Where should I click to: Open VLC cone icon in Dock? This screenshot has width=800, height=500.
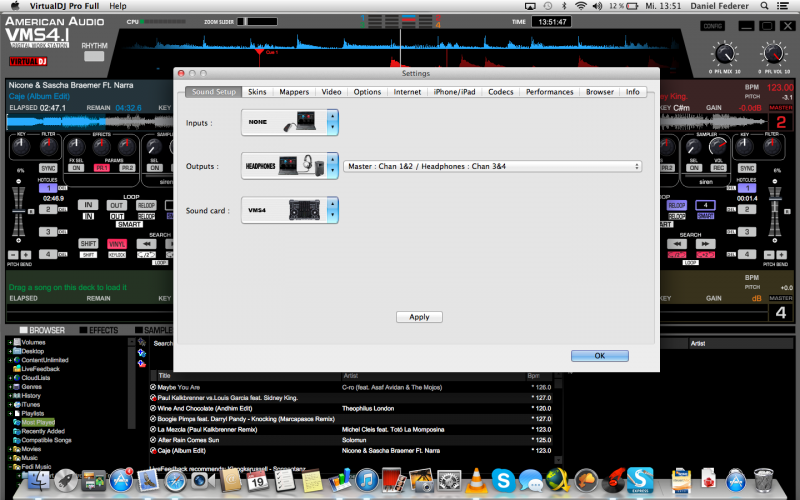point(476,481)
